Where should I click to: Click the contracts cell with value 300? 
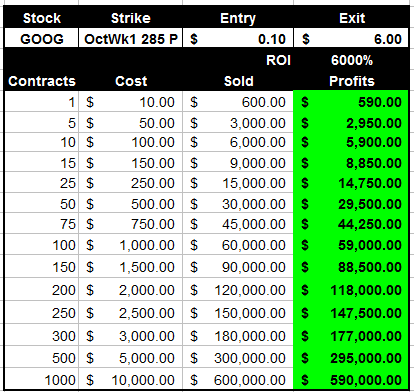(41, 335)
